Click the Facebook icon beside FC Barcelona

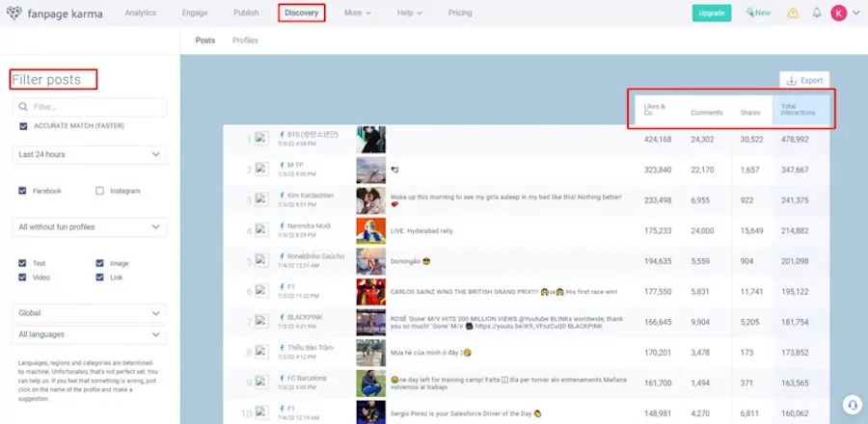coord(282,378)
